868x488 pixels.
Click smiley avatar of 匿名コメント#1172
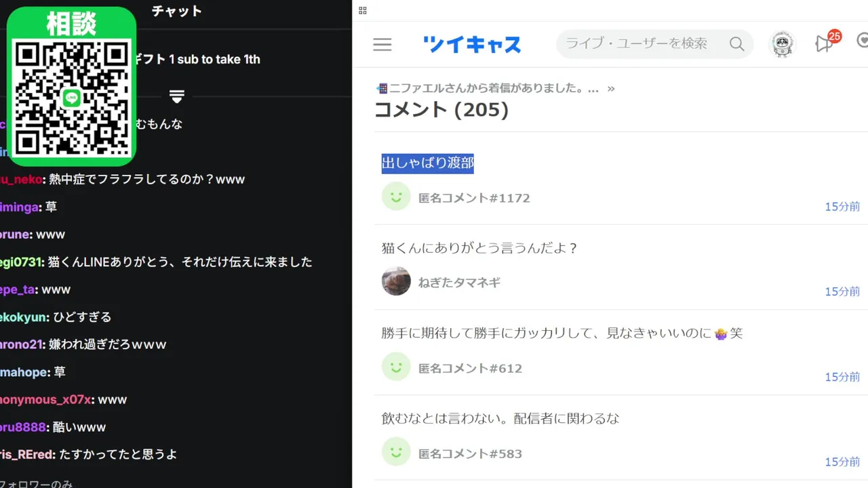coord(396,196)
